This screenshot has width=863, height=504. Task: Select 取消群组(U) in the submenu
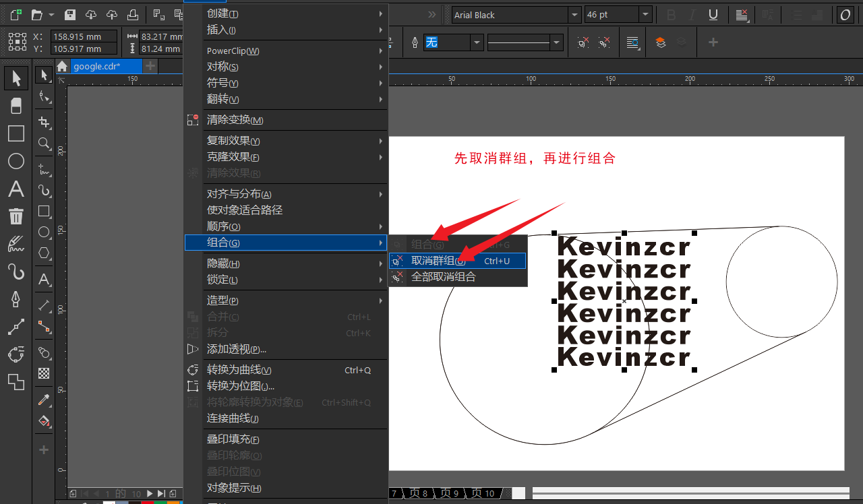pos(458,261)
